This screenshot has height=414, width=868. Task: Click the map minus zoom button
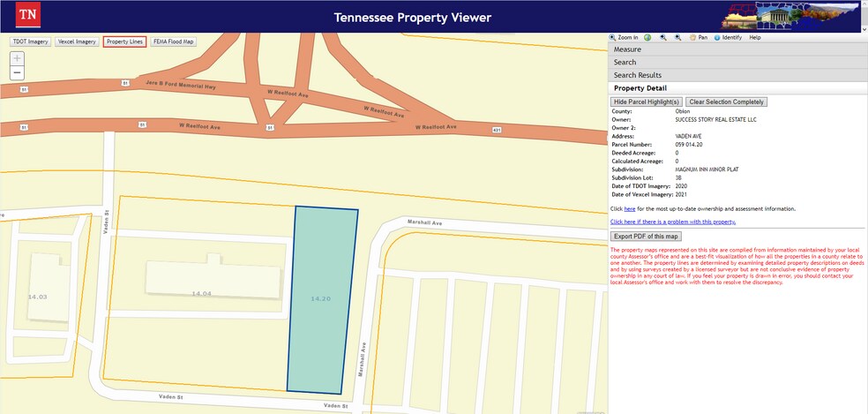coord(18,72)
